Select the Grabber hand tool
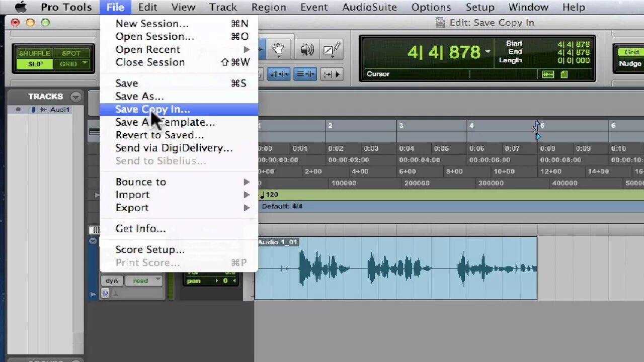 (x=278, y=49)
